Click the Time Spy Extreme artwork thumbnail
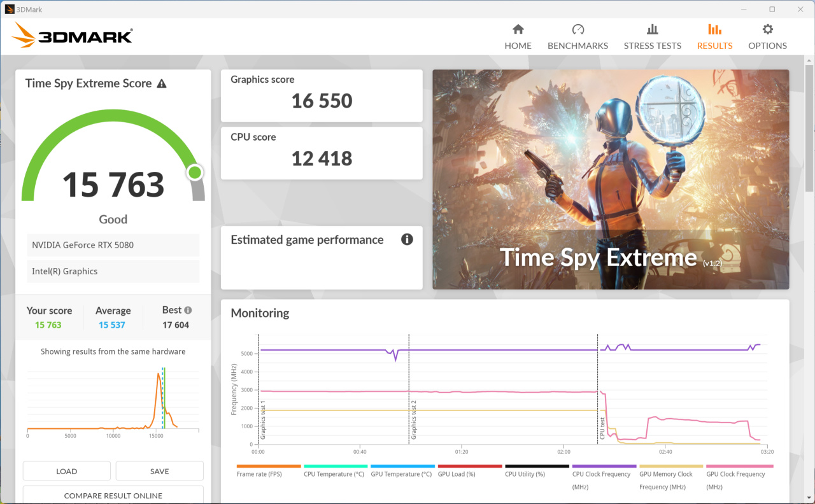815x504 pixels. click(611, 179)
